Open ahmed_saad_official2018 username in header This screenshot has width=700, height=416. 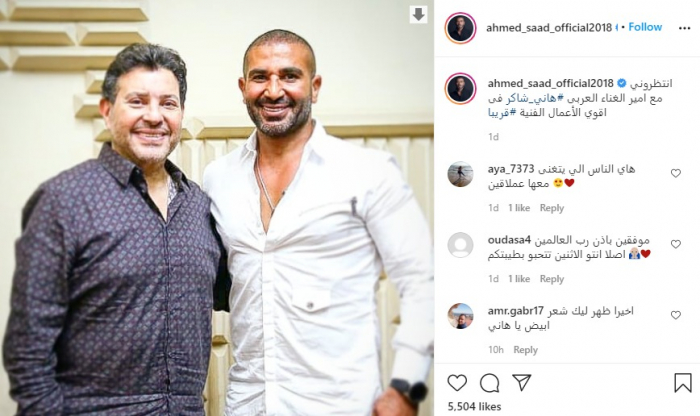pos(549,28)
